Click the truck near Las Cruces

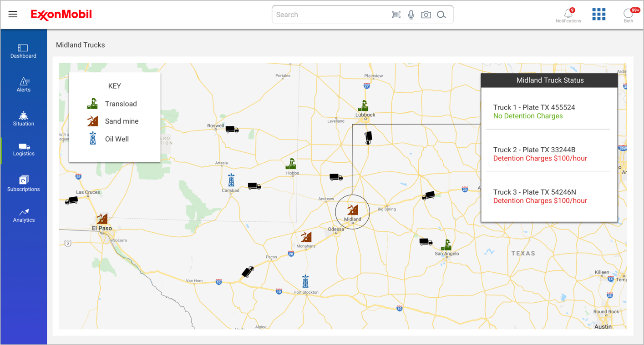pos(71,200)
